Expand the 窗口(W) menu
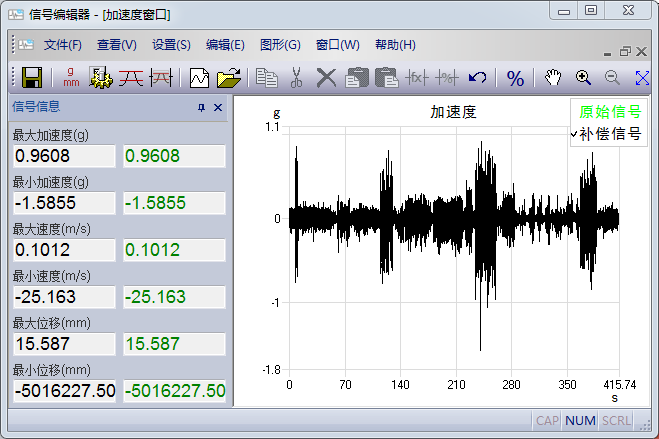The height and width of the screenshot is (439, 659). pyautogui.click(x=337, y=45)
